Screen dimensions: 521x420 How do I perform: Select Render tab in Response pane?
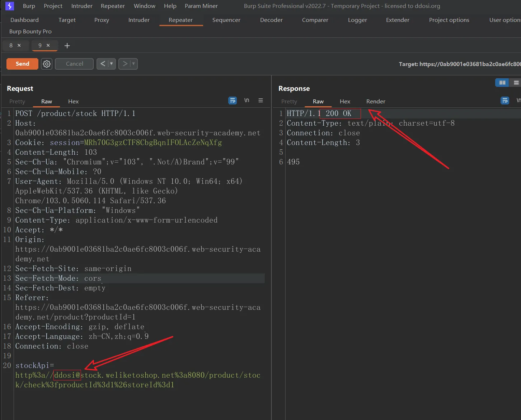pyautogui.click(x=376, y=102)
